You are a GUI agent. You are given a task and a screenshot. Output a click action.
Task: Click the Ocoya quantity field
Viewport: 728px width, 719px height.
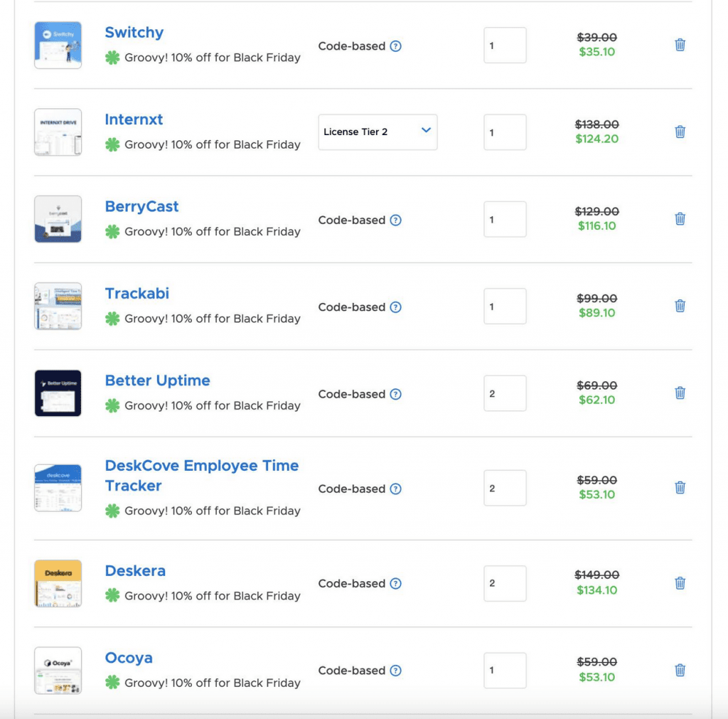click(x=505, y=670)
